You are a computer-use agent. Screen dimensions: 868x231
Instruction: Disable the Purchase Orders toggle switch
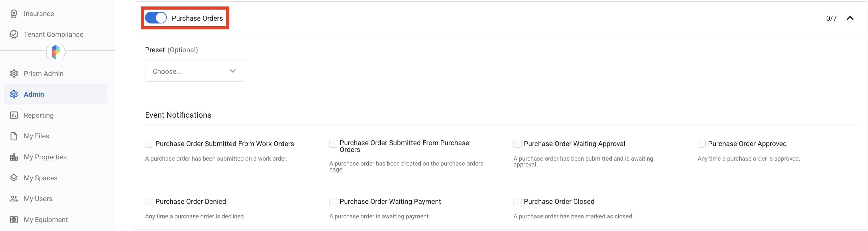click(156, 18)
